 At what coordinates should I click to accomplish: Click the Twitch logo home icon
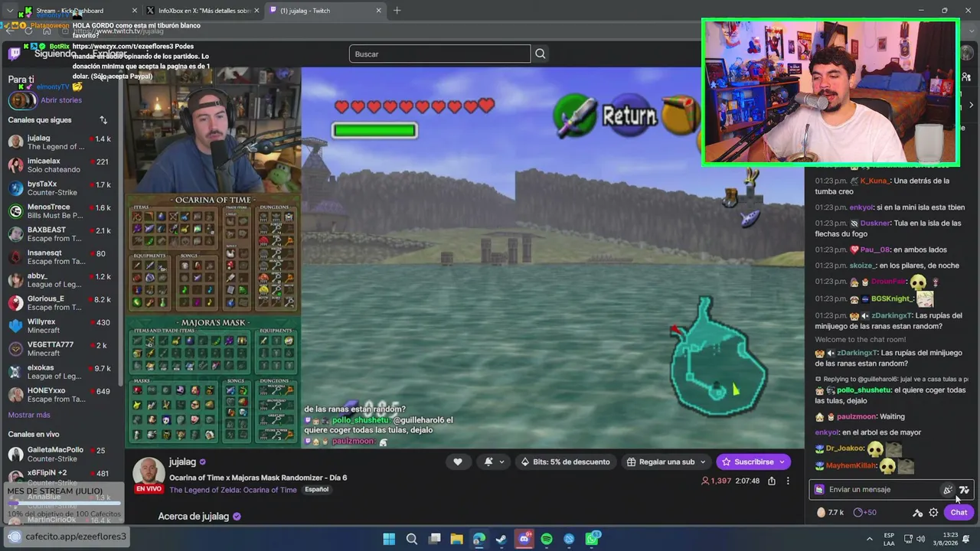point(15,54)
